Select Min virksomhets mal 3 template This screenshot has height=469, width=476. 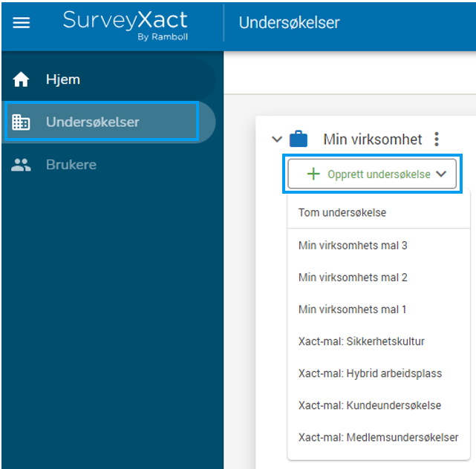pyautogui.click(x=379, y=246)
